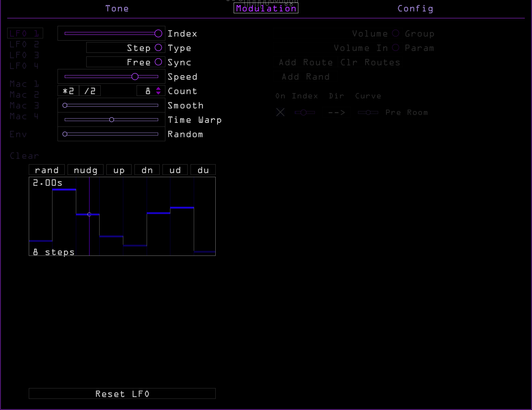
Task: Click the last, lowest step bar in graph
Action: (x=205, y=252)
